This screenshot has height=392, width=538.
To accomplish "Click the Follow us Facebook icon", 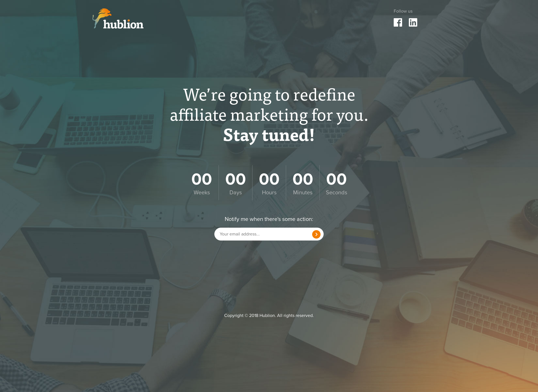I will pyautogui.click(x=398, y=22).
